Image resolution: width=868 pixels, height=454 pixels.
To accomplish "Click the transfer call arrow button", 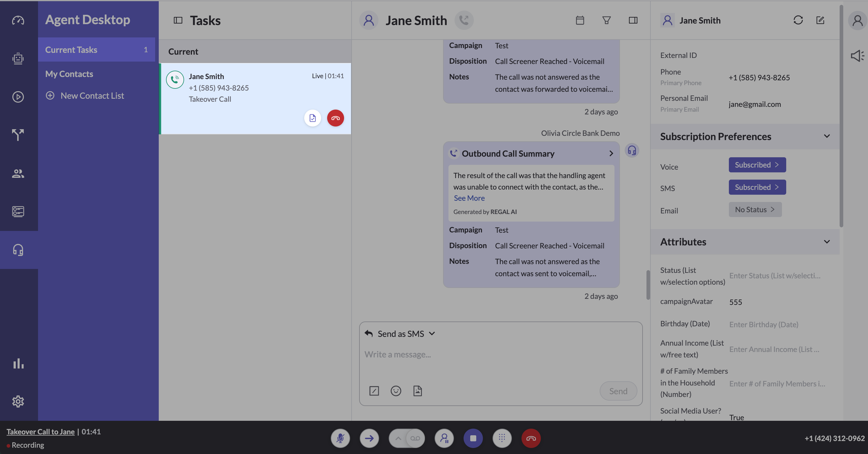I will tap(369, 438).
